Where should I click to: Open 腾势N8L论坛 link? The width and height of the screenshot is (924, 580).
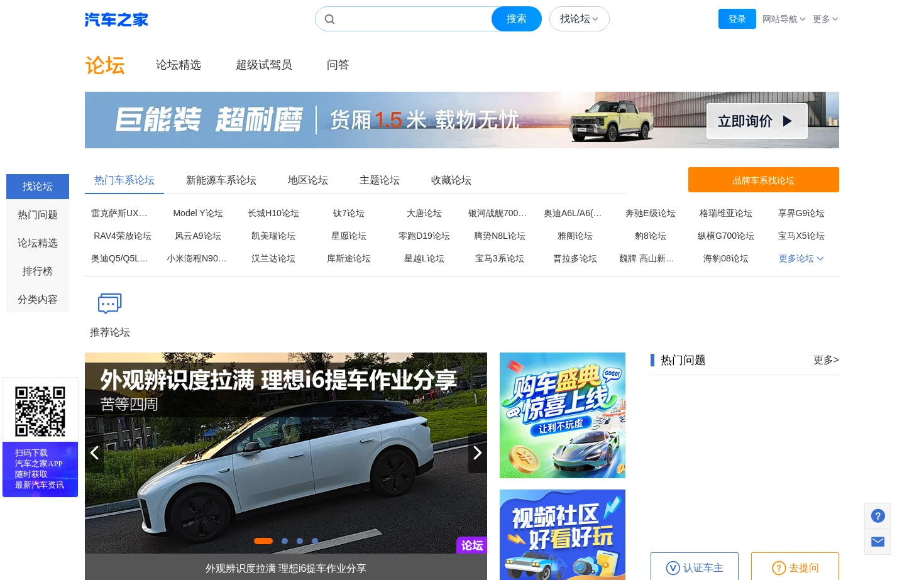(500, 236)
